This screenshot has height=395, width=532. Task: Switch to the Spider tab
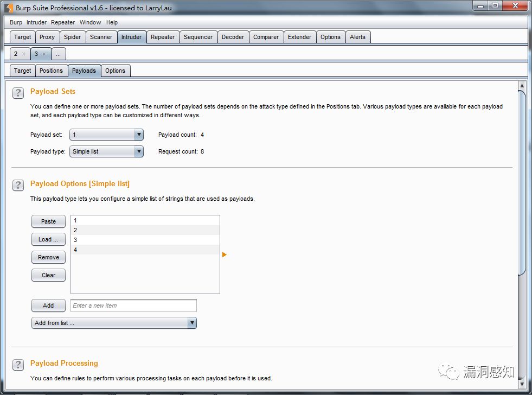73,37
